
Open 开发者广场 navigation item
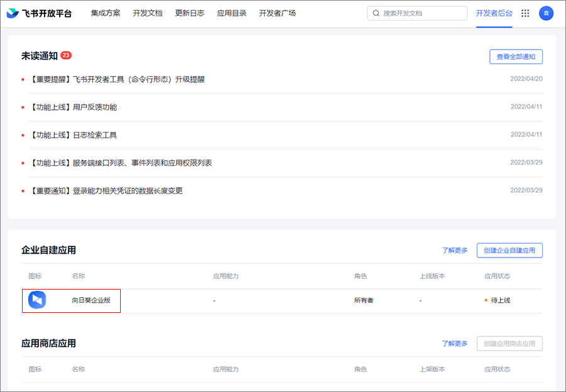[277, 13]
